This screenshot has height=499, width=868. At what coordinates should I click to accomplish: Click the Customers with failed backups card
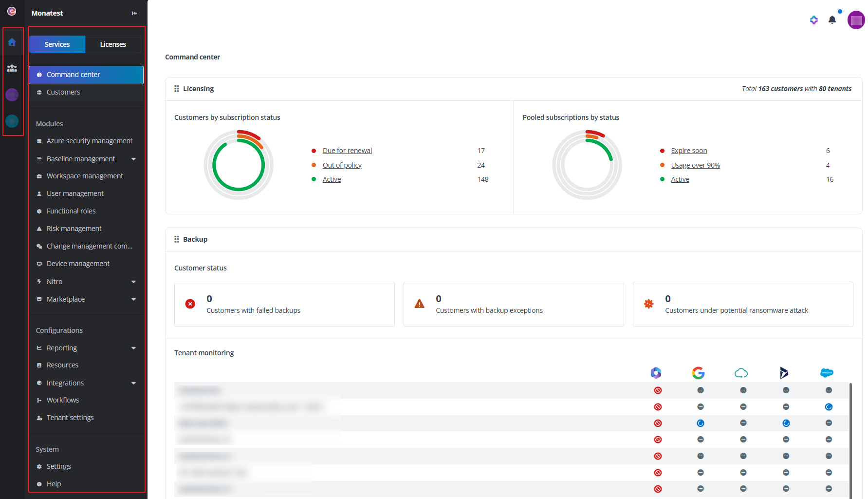[x=284, y=304]
